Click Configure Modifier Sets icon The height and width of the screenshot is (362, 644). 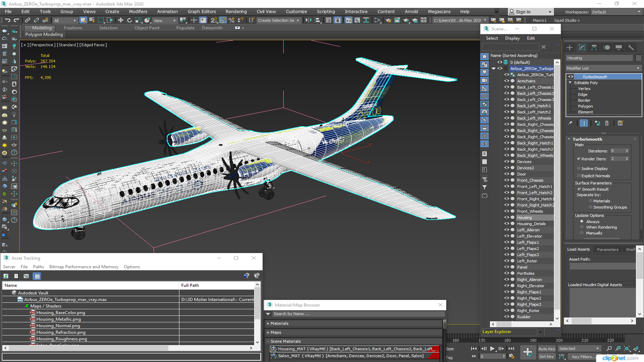[x=620, y=123]
